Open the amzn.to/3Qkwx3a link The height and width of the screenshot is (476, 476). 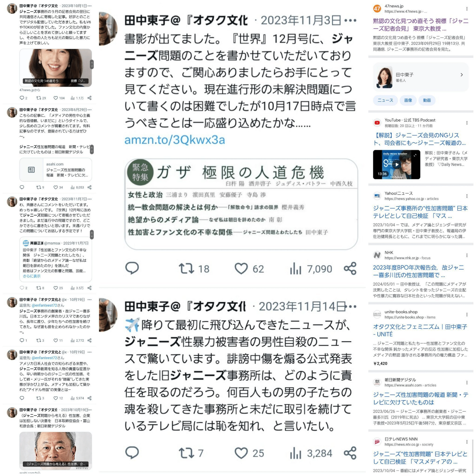click(x=175, y=140)
